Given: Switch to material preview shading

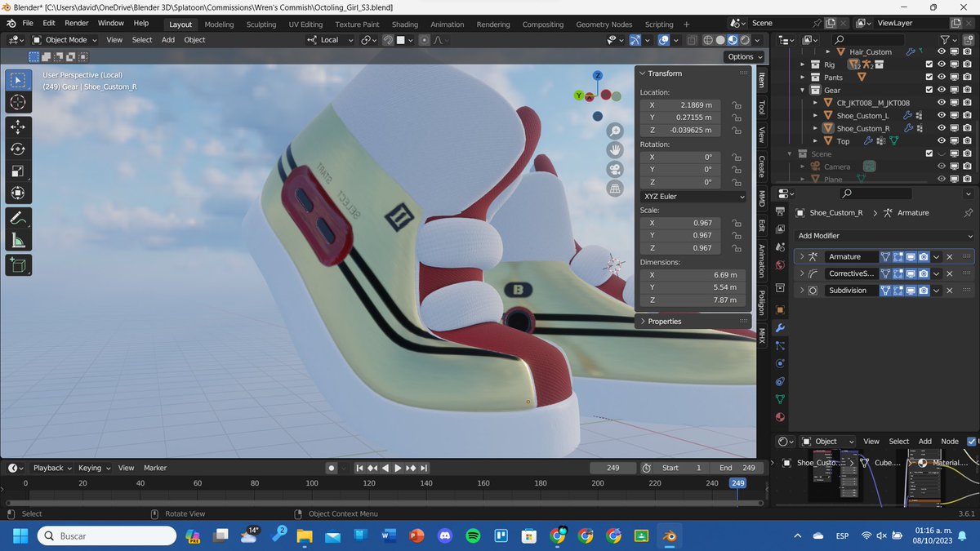Looking at the screenshot, I should pyautogui.click(x=733, y=40).
